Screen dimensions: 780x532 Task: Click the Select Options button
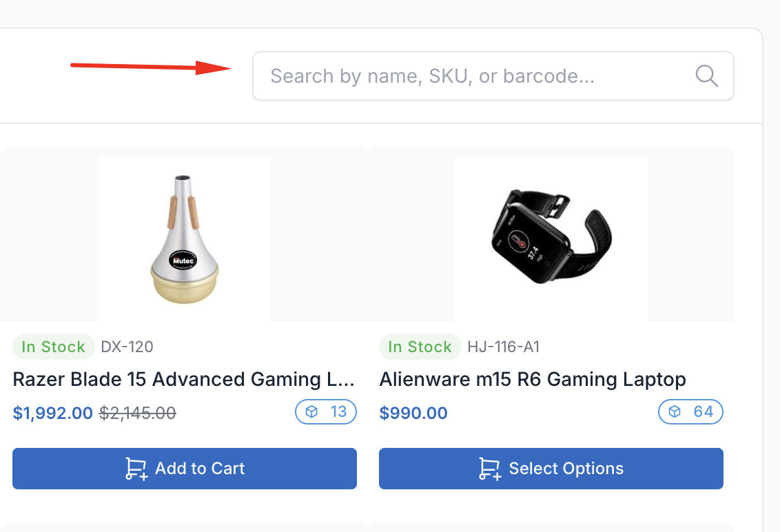[551, 469]
